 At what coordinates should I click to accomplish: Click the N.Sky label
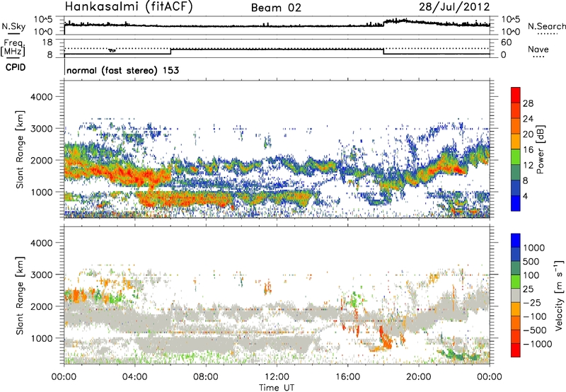click(13, 26)
